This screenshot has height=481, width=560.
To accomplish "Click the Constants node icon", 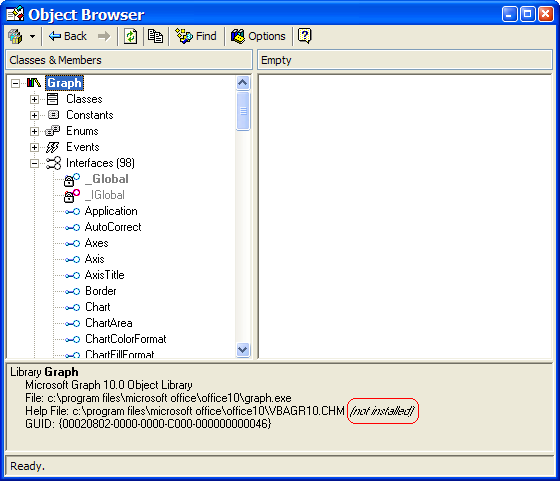I will tap(53, 115).
